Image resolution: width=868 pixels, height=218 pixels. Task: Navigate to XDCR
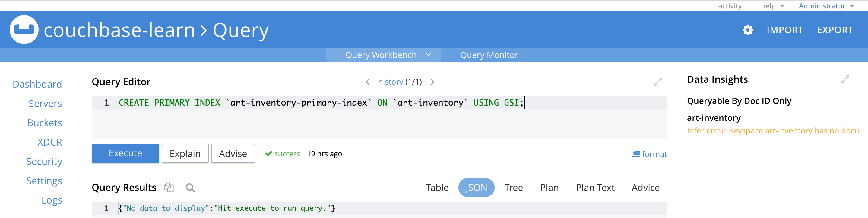point(49,142)
